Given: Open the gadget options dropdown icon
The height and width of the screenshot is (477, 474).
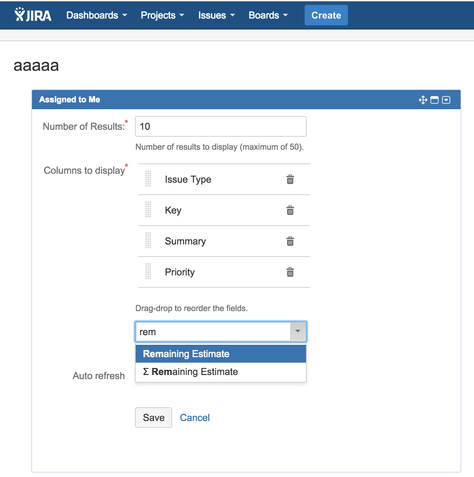Looking at the screenshot, I should 446,100.
